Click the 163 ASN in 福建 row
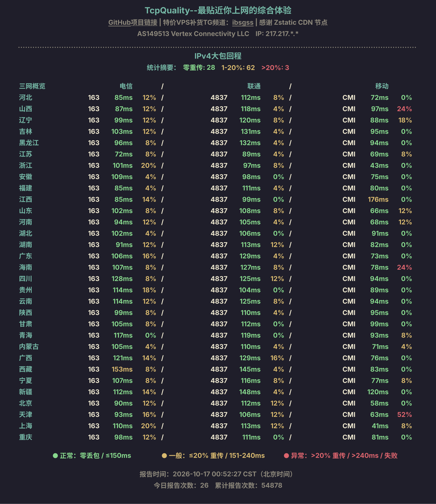Viewport: 436px width, 504px height. coord(94,188)
